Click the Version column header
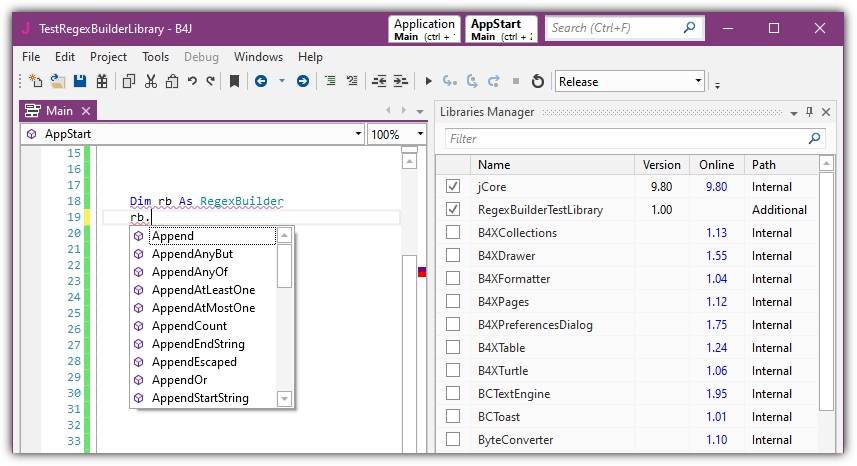This screenshot has width=857, height=466. (661, 165)
